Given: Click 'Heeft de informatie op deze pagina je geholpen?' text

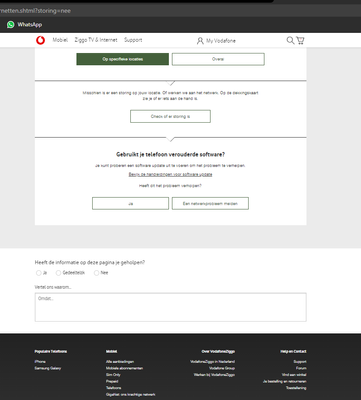Looking at the screenshot, I should (x=90, y=262).
